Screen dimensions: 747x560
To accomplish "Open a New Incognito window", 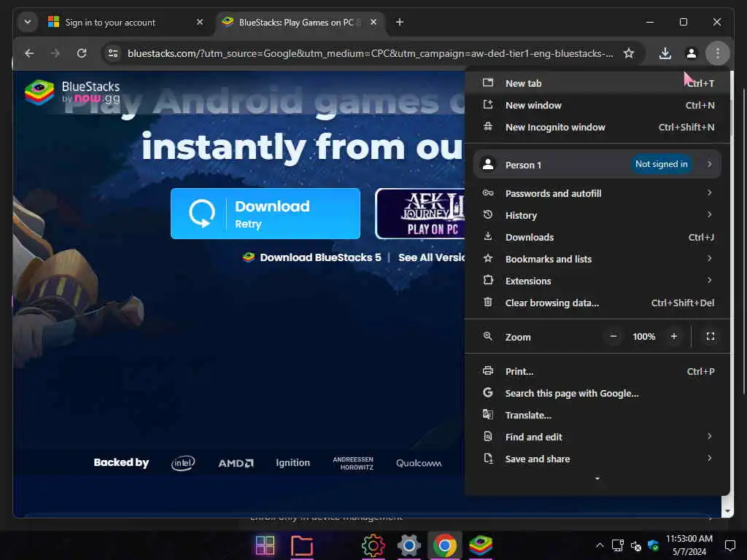I will (597, 127).
